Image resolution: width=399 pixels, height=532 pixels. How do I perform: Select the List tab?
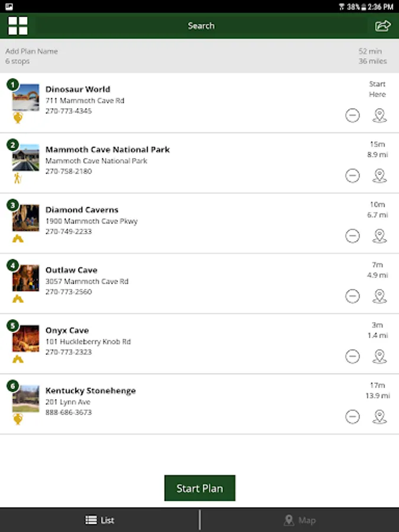click(99, 520)
